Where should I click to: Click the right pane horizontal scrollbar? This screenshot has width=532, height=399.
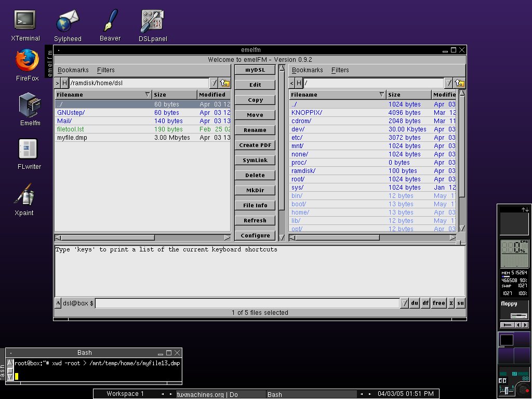click(373, 237)
